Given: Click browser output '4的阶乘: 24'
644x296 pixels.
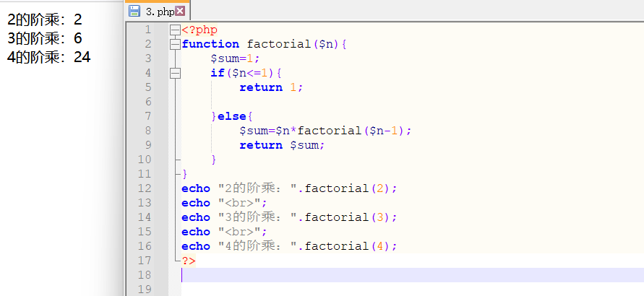Looking at the screenshot, I should [x=49, y=58].
